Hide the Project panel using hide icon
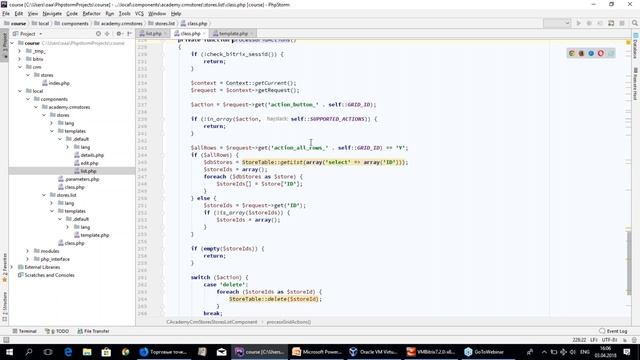The width and height of the screenshot is (640, 360). (129, 34)
